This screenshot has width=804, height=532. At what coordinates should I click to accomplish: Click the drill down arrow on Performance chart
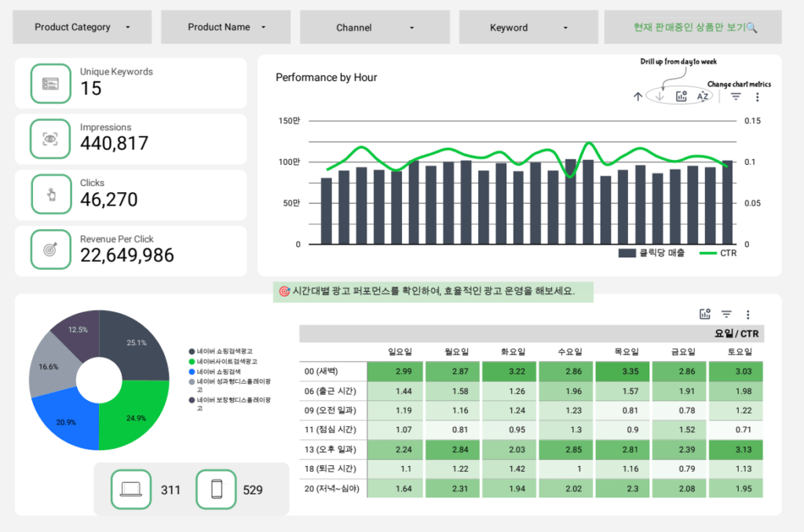(660, 97)
